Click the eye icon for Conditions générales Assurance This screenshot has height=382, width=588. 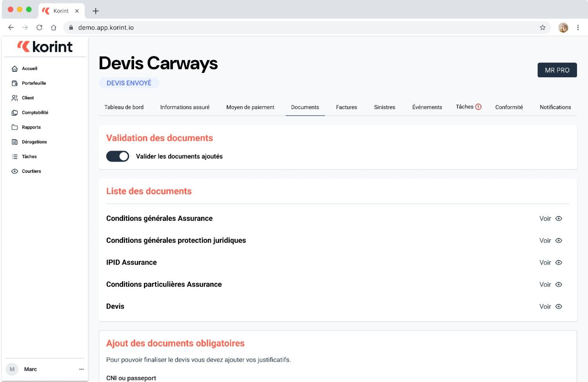point(559,218)
